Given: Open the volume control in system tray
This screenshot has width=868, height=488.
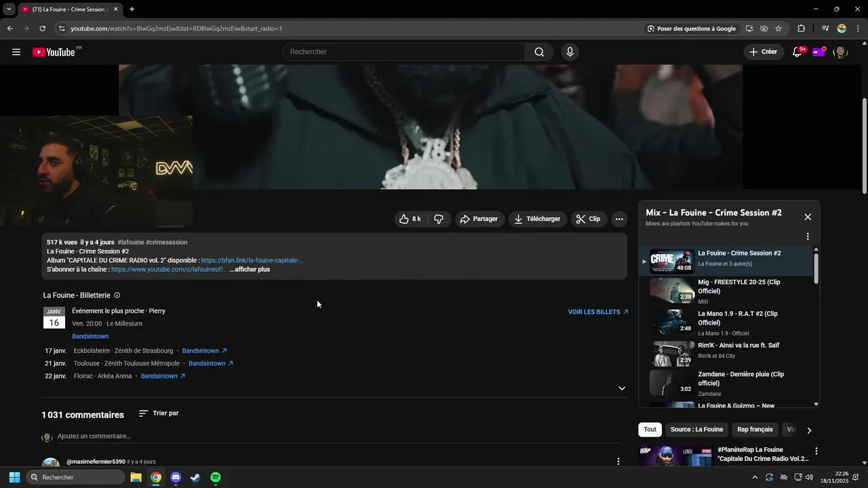Looking at the screenshot, I should pyautogui.click(x=809, y=477).
